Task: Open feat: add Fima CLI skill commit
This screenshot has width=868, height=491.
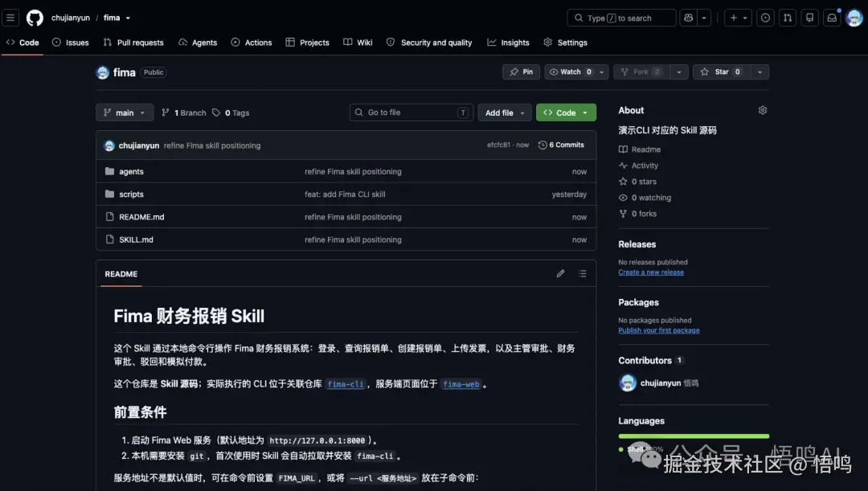Action: pos(345,194)
